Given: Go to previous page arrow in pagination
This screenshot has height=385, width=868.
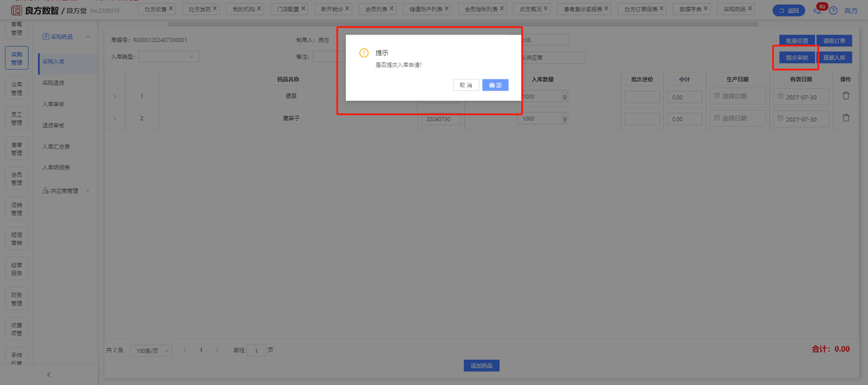Looking at the screenshot, I should 184,350.
